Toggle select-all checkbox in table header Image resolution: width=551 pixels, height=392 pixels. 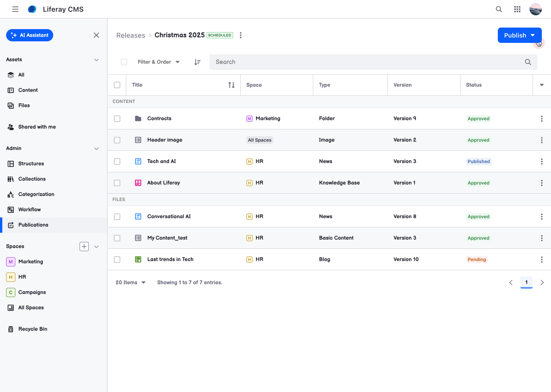point(117,85)
